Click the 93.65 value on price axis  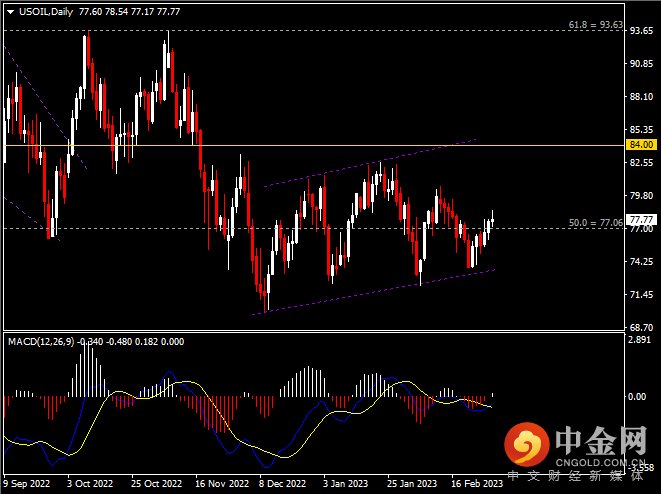tap(641, 31)
